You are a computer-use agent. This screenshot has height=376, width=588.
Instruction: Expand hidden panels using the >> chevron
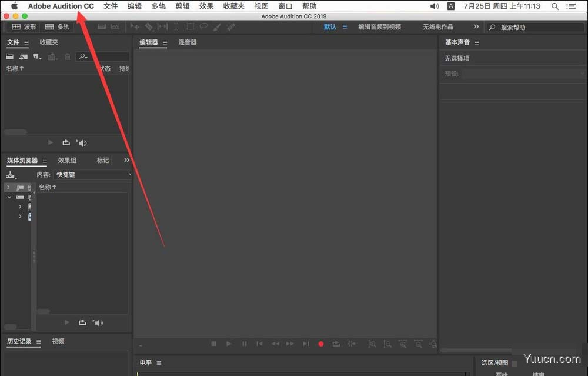point(126,159)
